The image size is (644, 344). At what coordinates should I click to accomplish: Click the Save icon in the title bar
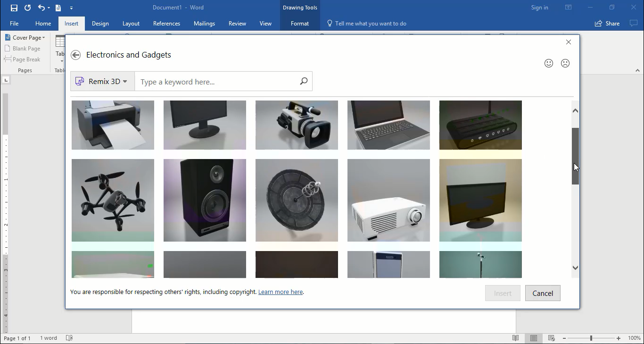[x=14, y=8]
